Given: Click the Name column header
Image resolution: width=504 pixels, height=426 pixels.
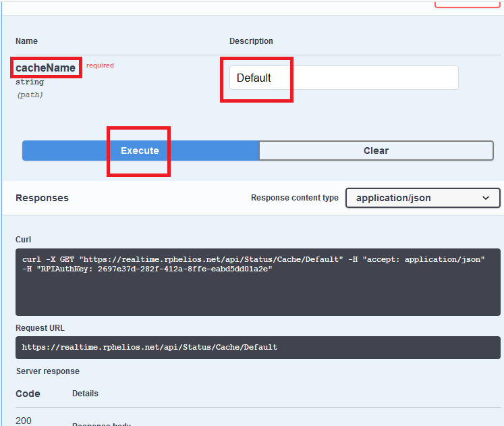Looking at the screenshot, I should [26, 41].
